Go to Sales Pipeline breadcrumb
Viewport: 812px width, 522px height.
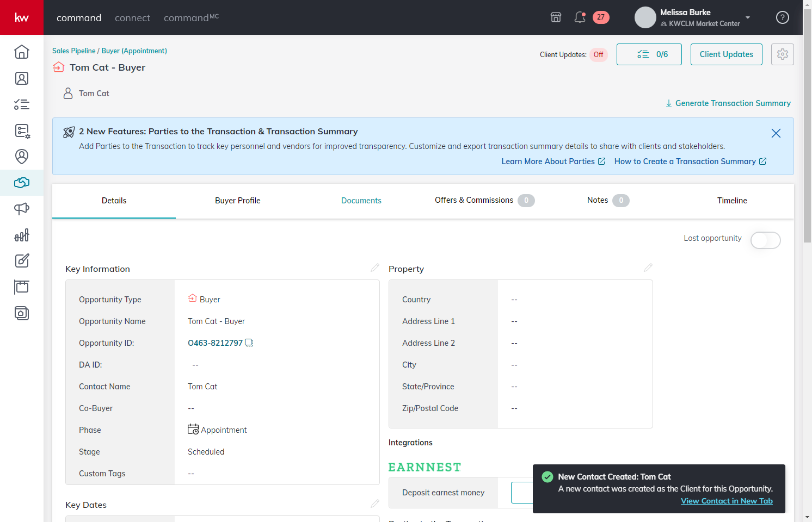click(x=74, y=51)
